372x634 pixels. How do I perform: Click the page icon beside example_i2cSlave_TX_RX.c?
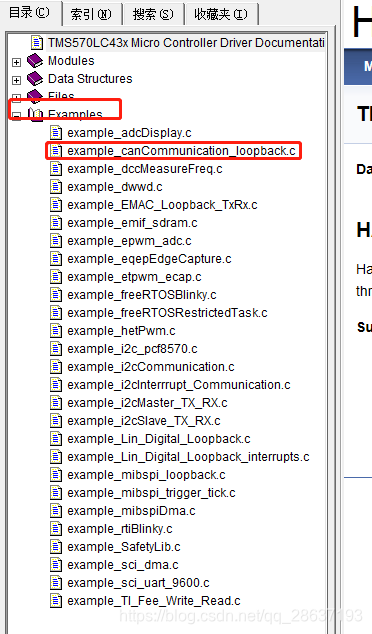(x=56, y=421)
